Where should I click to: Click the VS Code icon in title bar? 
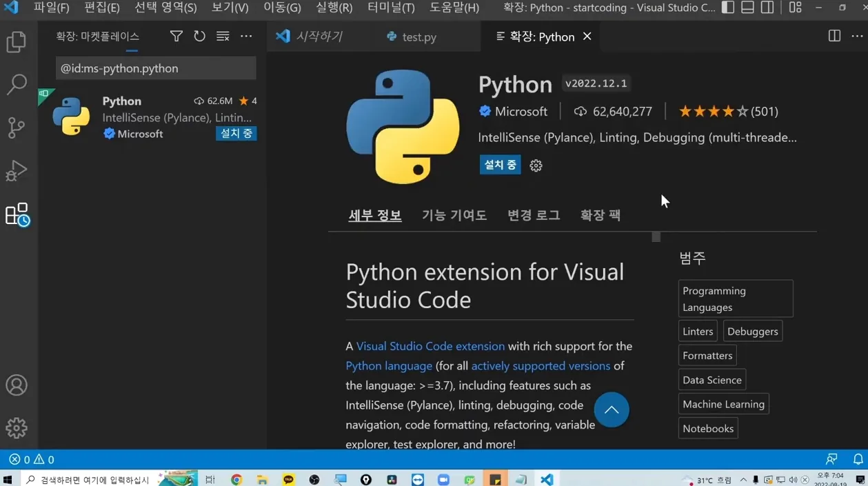pos(11,8)
